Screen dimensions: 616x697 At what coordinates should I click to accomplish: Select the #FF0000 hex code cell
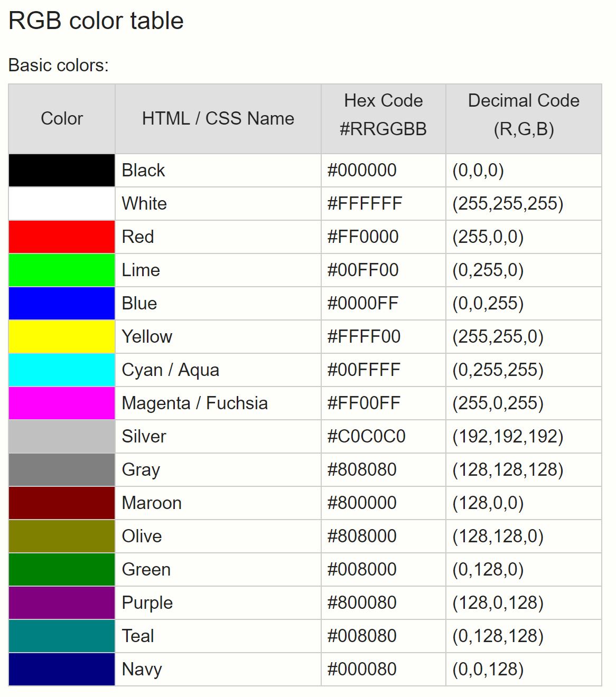click(384, 237)
